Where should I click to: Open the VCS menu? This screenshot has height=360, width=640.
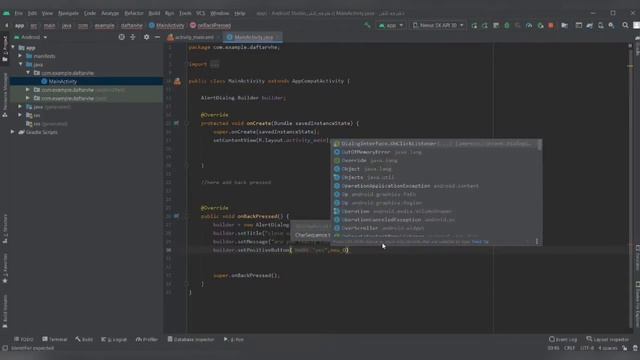coord(200,13)
